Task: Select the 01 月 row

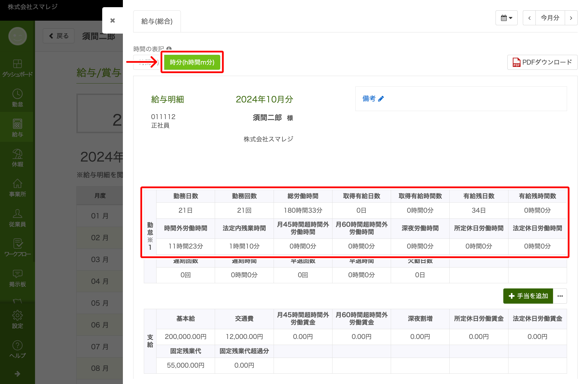Action: click(100, 216)
